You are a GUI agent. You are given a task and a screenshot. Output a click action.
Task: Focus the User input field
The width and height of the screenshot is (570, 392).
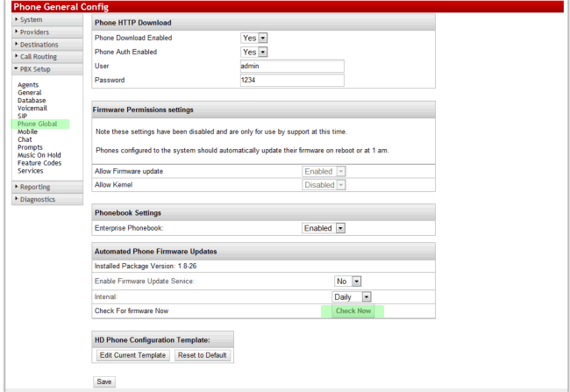click(x=292, y=66)
